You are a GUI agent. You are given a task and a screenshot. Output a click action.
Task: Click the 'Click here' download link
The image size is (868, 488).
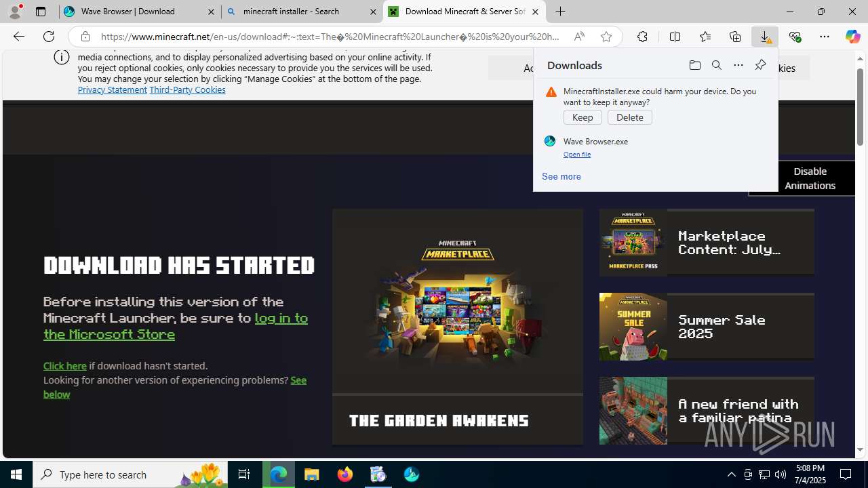pyautogui.click(x=65, y=366)
